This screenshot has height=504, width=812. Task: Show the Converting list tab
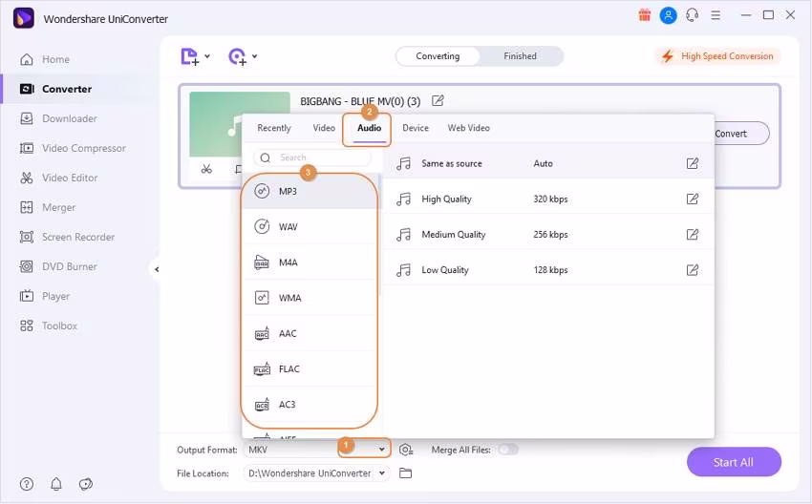point(438,56)
